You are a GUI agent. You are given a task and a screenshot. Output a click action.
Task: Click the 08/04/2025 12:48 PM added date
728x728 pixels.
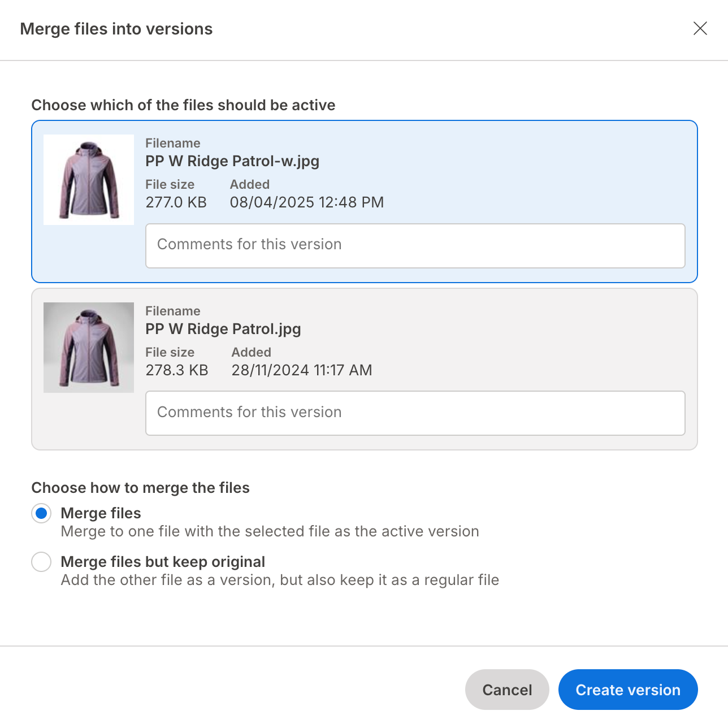click(x=306, y=202)
